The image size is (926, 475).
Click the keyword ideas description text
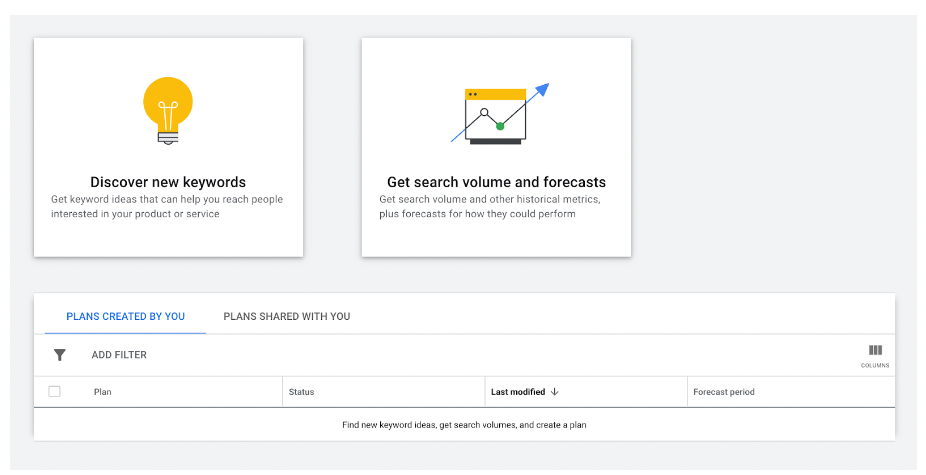pyautogui.click(x=167, y=206)
